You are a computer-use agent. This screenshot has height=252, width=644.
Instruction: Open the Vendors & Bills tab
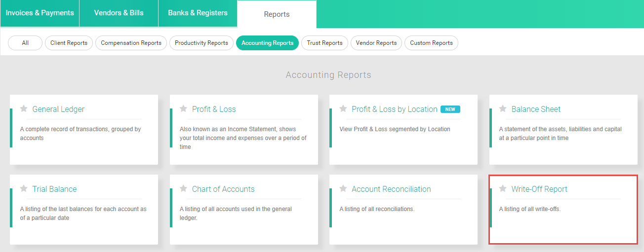point(119,13)
